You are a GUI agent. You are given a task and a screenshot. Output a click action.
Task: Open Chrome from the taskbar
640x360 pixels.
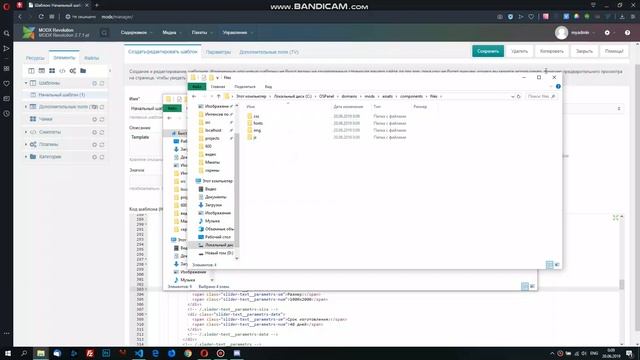coord(188,353)
